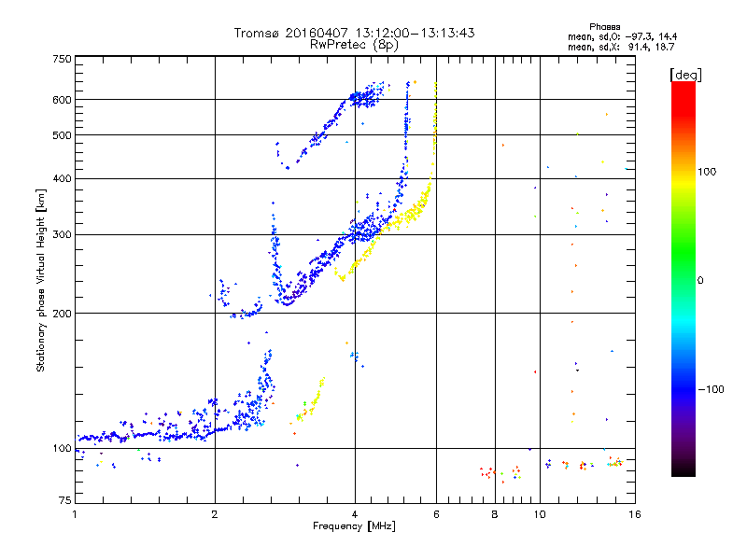Viewport: 747px width, 560px height.
Task: Click the y-axis tick label '500'
Action: 62,135
